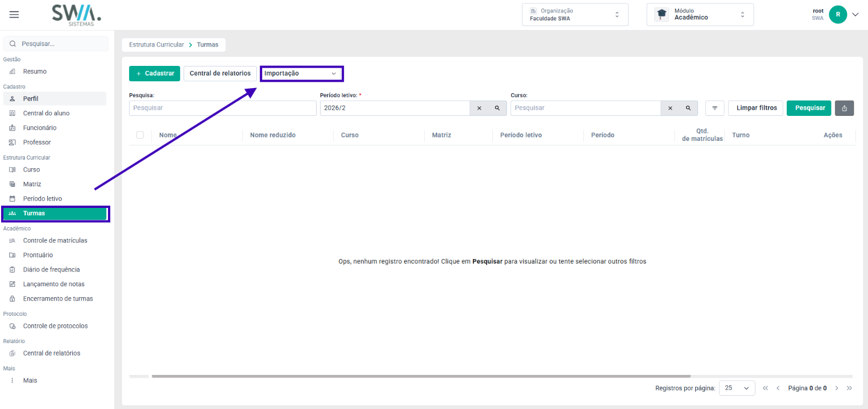This screenshot has width=868, height=409.
Task: Click the horizontal table scrollbar
Action: click(x=421, y=376)
